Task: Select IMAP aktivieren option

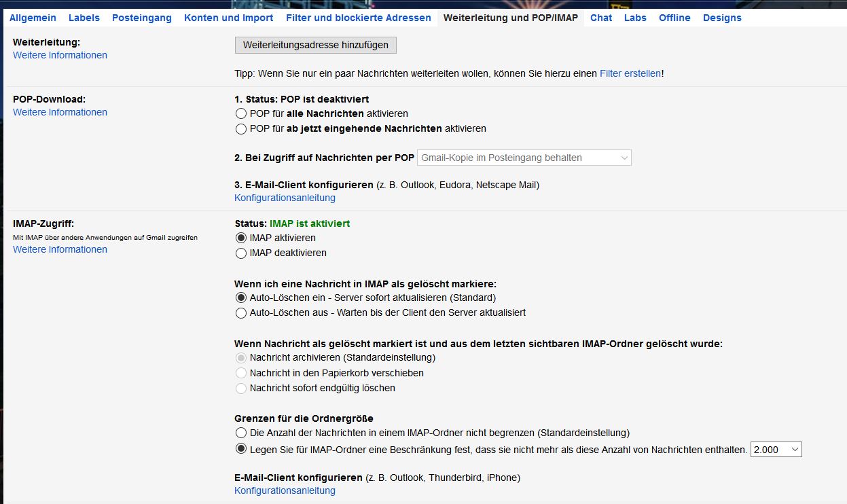Action: click(240, 238)
